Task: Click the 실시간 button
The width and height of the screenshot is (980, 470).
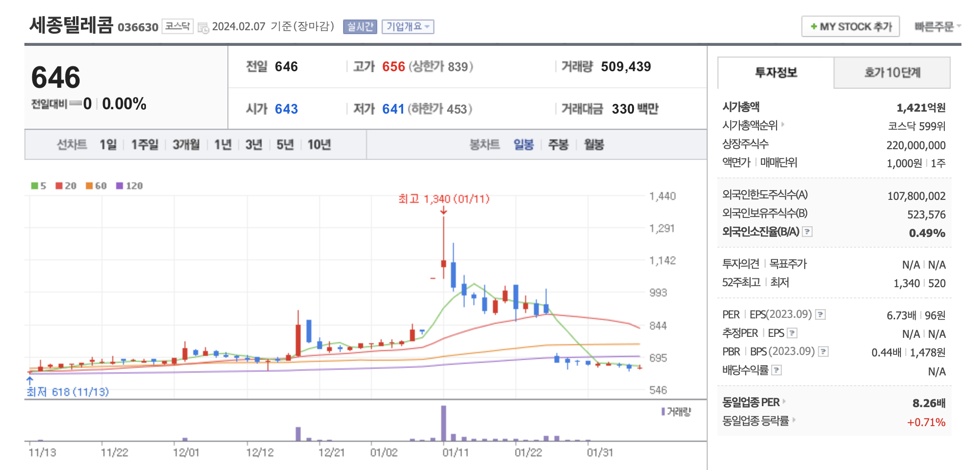Action: click(360, 26)
